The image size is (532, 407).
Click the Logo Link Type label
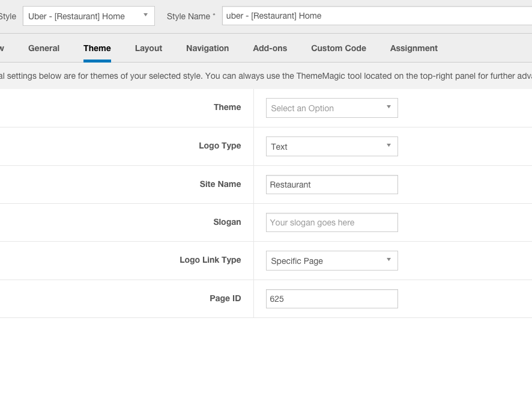tap(210, 260)
